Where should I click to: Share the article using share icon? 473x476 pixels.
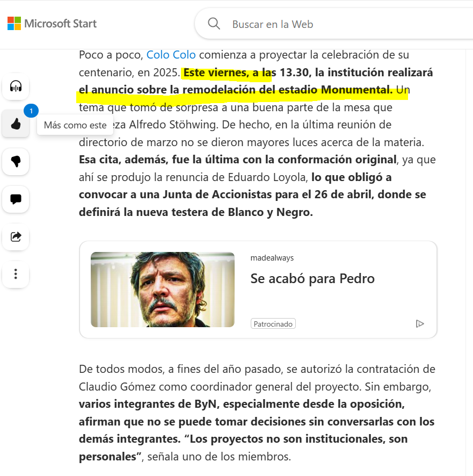pos(16,237)
